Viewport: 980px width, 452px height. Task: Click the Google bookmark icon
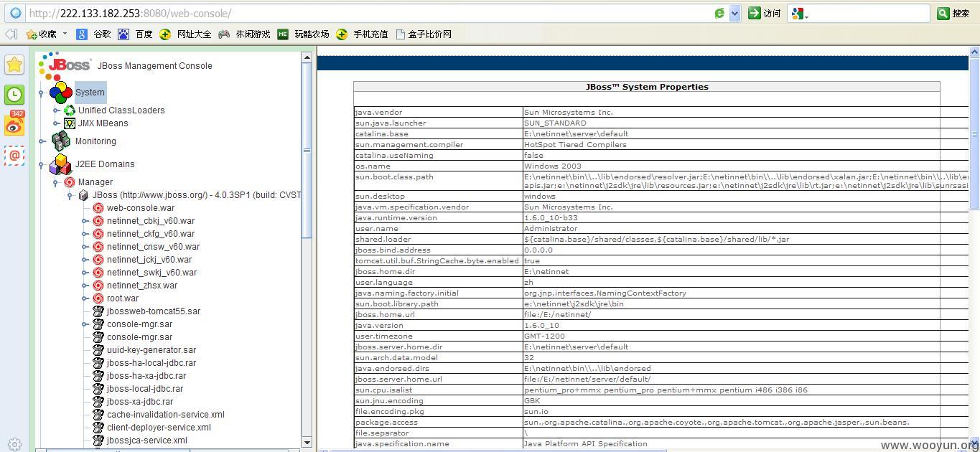pos(82,34)
